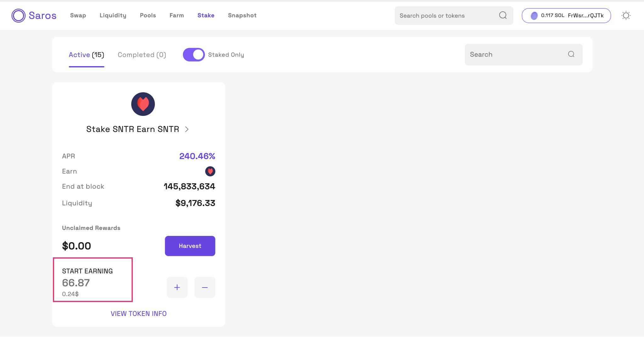Open the Swap menu item
The image size is (644, 337).
click(78, 15)
